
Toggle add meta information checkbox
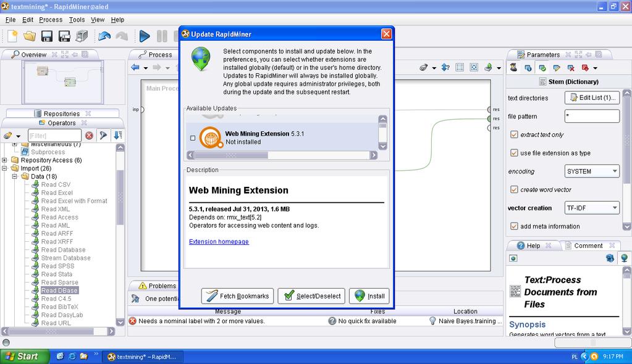pos(514,226)
